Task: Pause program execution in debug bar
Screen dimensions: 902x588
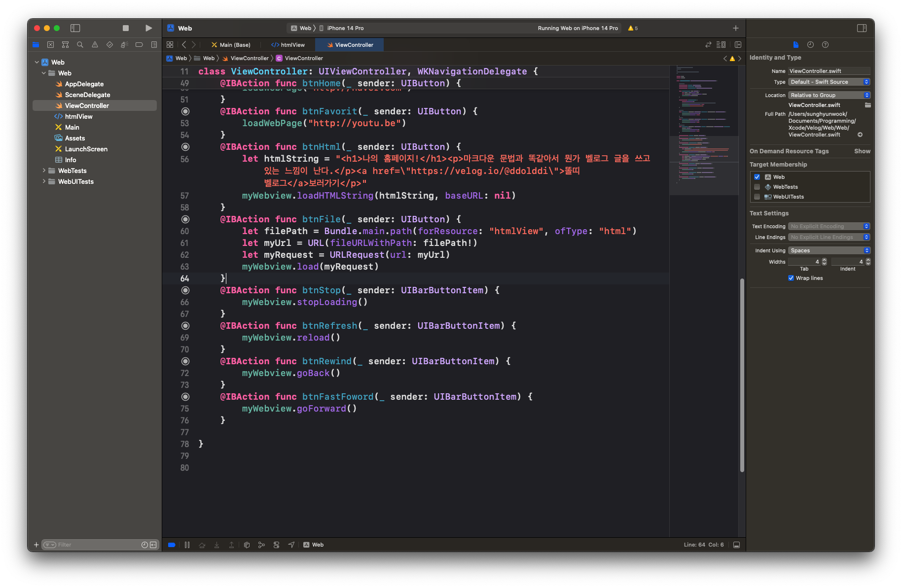Action: 187,545
